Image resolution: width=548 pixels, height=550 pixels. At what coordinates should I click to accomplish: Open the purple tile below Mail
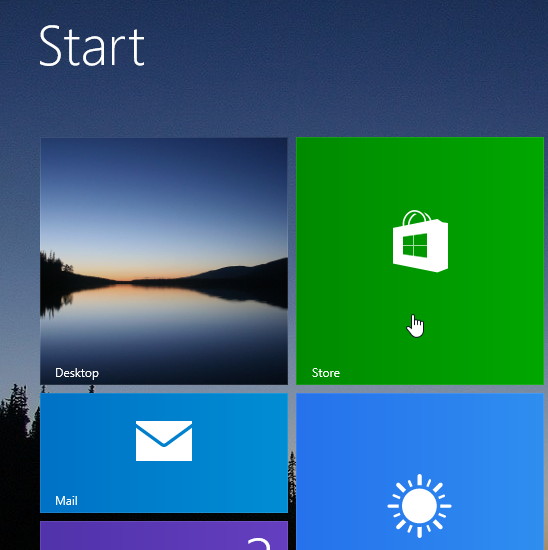[164, 536]
